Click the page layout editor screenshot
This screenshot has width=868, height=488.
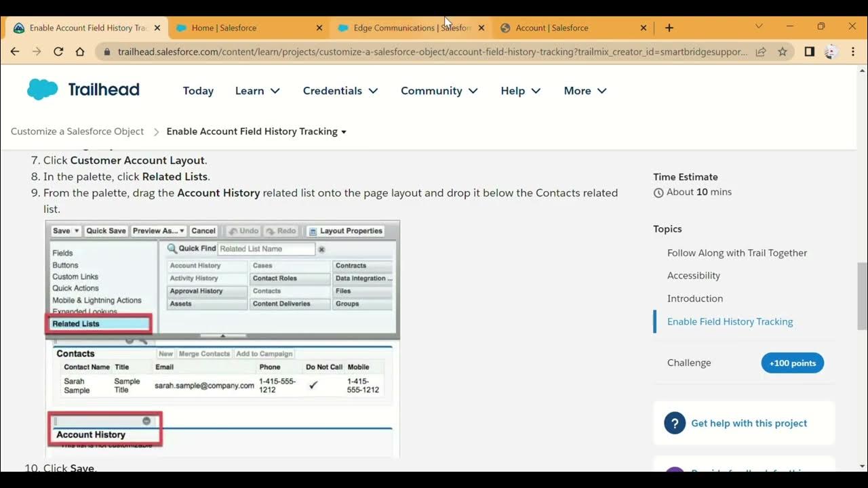click(x=222, y=338)
